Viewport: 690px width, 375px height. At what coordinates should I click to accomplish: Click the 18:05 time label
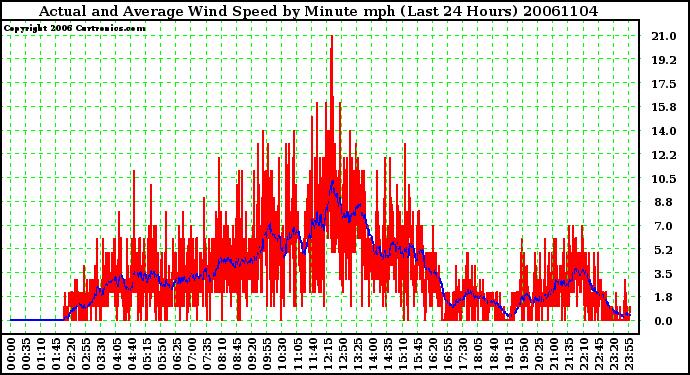coord(478,354)
